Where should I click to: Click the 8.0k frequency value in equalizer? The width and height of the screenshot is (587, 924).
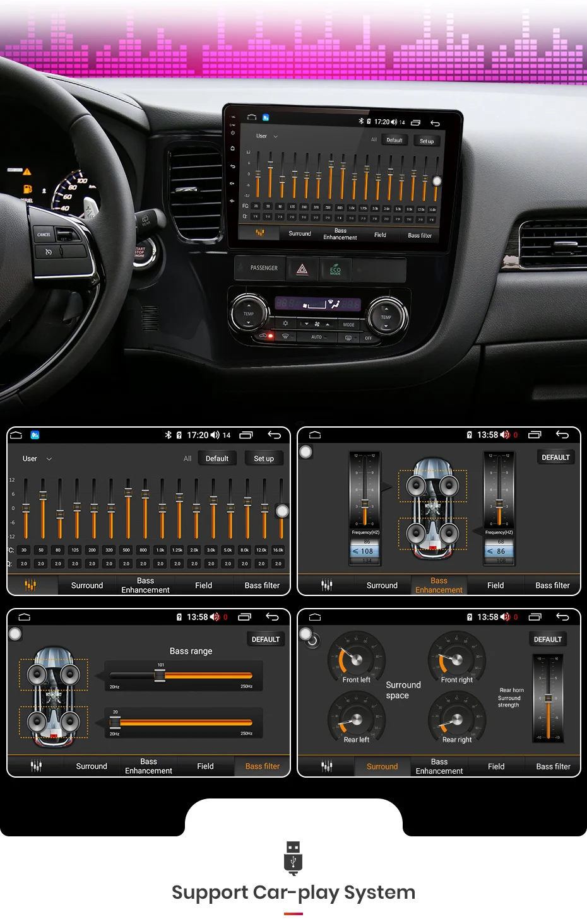coord(245,550)
